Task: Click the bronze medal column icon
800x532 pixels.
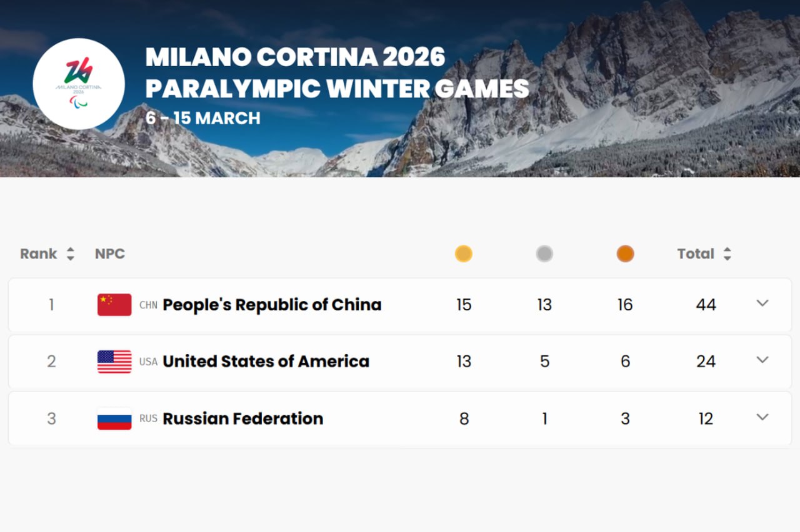Action: [x=625, y=254]
